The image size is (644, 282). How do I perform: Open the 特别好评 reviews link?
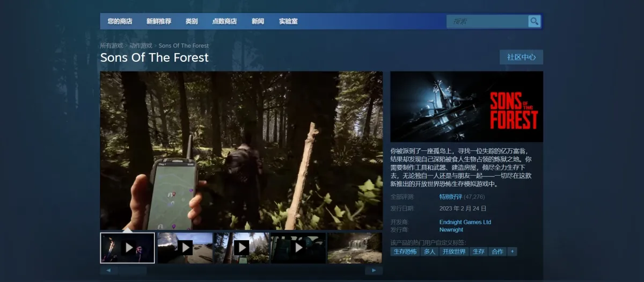point(451,197)
